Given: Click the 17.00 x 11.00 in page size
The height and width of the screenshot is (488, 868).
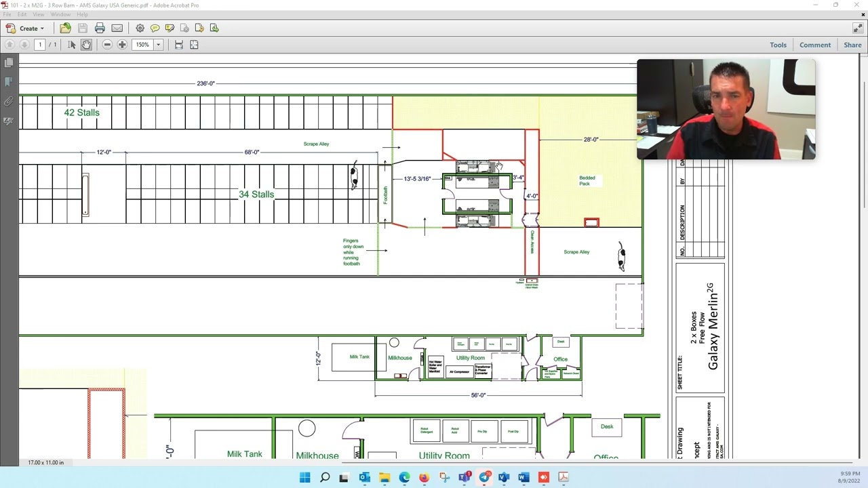Looking at the screenshot, I should pos(46,462).
